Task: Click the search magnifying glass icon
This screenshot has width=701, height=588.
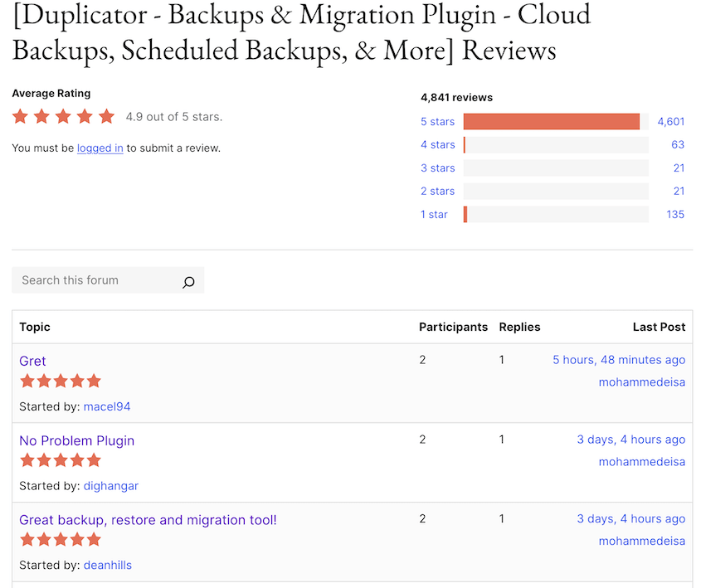Action: click(x=188, y=280)
